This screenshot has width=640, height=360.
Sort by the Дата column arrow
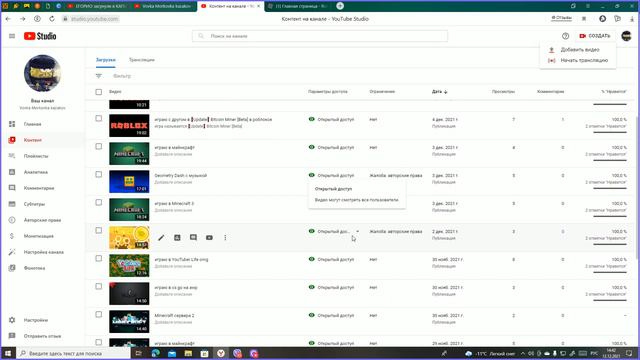[x=446, y=92]
